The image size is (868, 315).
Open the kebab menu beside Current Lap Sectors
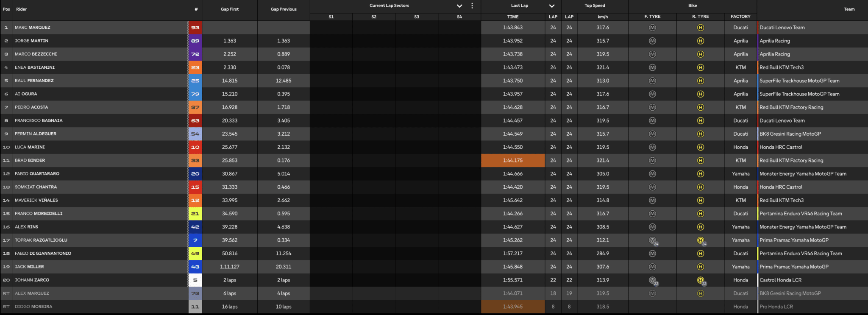point(472,6)
